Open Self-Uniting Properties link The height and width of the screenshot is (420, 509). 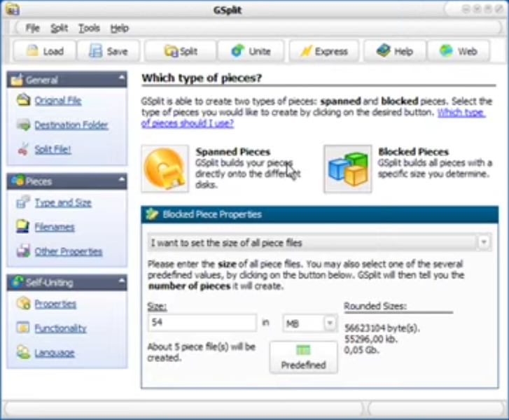(x=55, y=304)
